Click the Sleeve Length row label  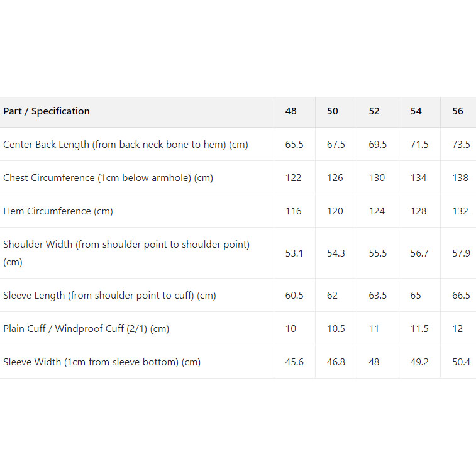(109, 296)
